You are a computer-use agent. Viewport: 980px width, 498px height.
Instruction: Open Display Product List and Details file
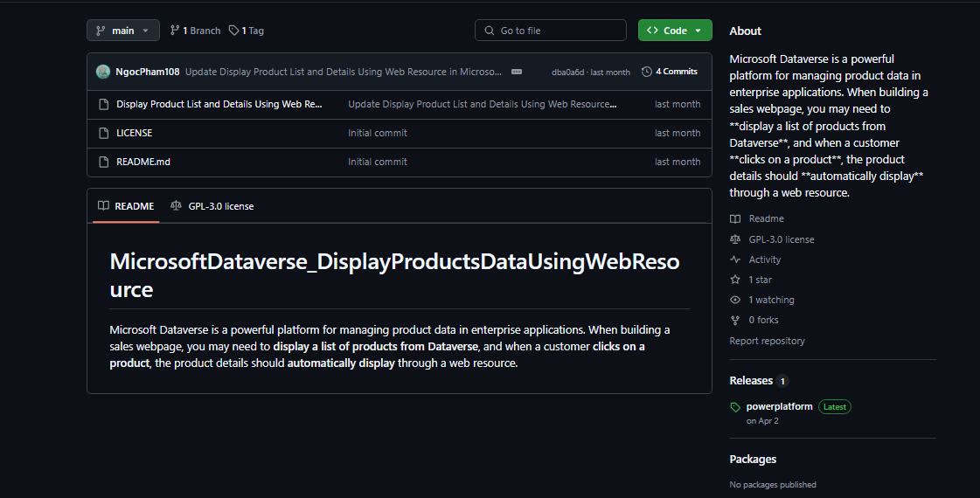pos(219,104)
